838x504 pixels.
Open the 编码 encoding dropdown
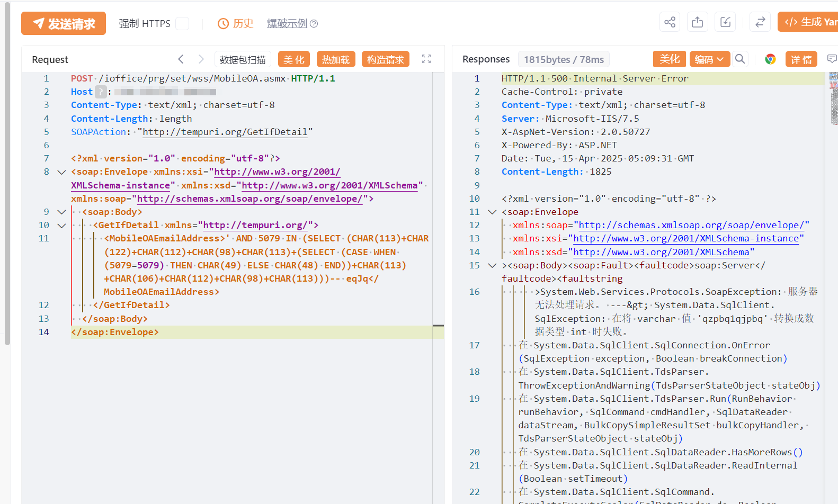pyautogui.click(x=709, y=59)
